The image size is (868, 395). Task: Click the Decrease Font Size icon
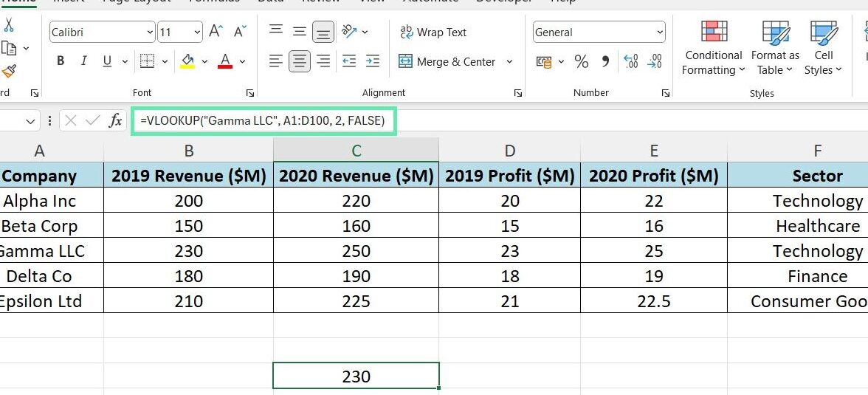click(x=239, y=32)
